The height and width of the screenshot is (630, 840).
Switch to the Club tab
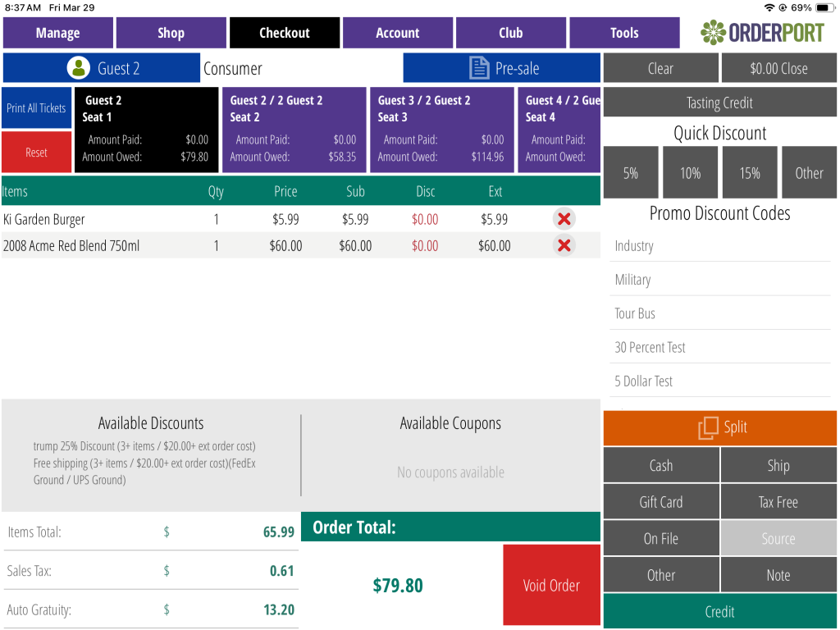(x=510, y=33)
